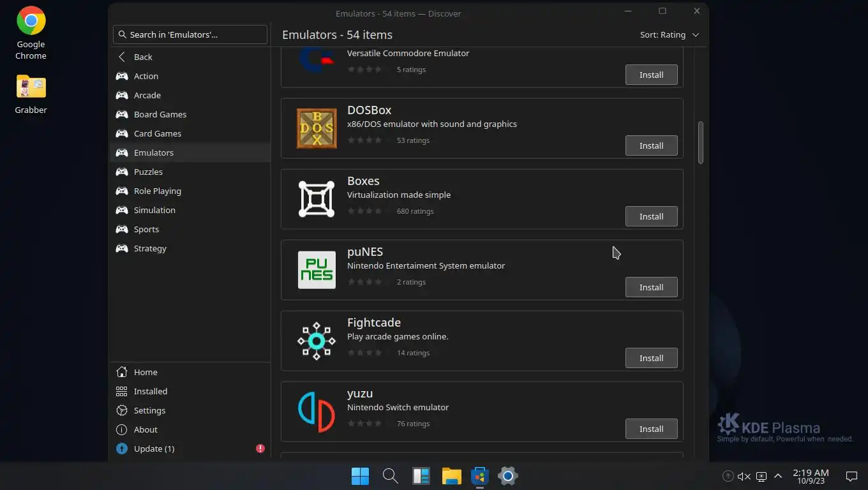This screenshot has width=868, height=490.
Task: Open the Update (1) page
Action: tap(190, 449)
